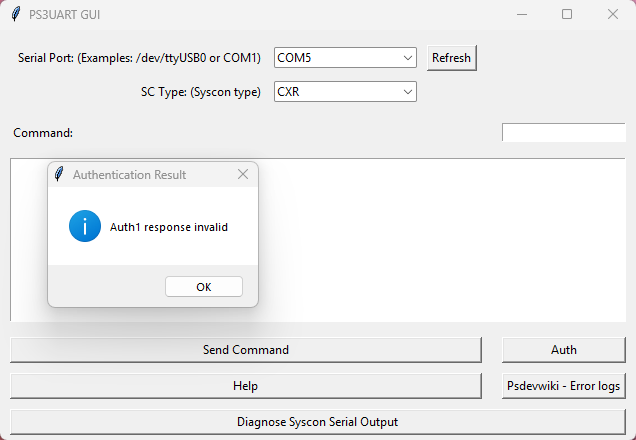
Task: Minimize the PS3UART GUI window
Action: click(521, 15)
